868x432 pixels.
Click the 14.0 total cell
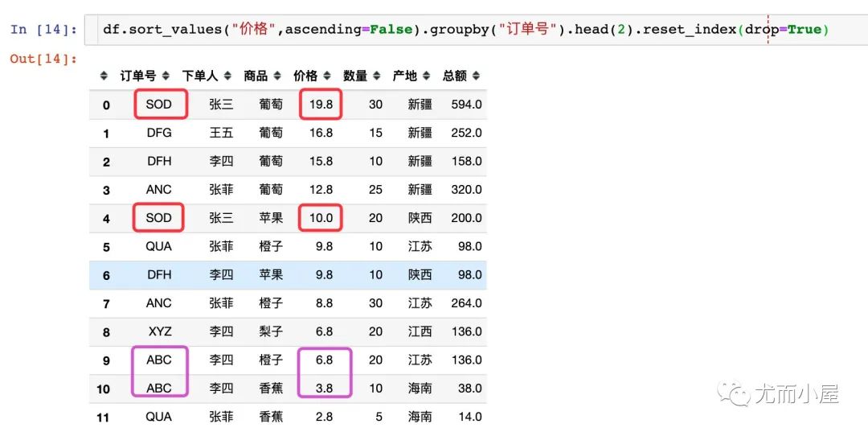(470, 417)
